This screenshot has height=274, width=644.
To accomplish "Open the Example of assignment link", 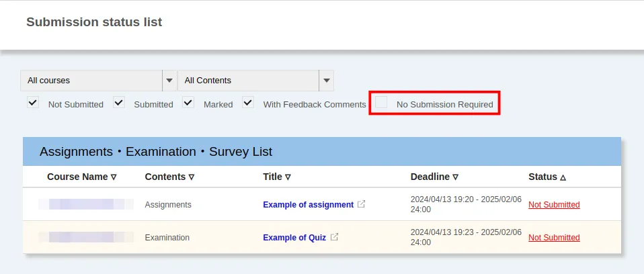I will coord(308,205).
